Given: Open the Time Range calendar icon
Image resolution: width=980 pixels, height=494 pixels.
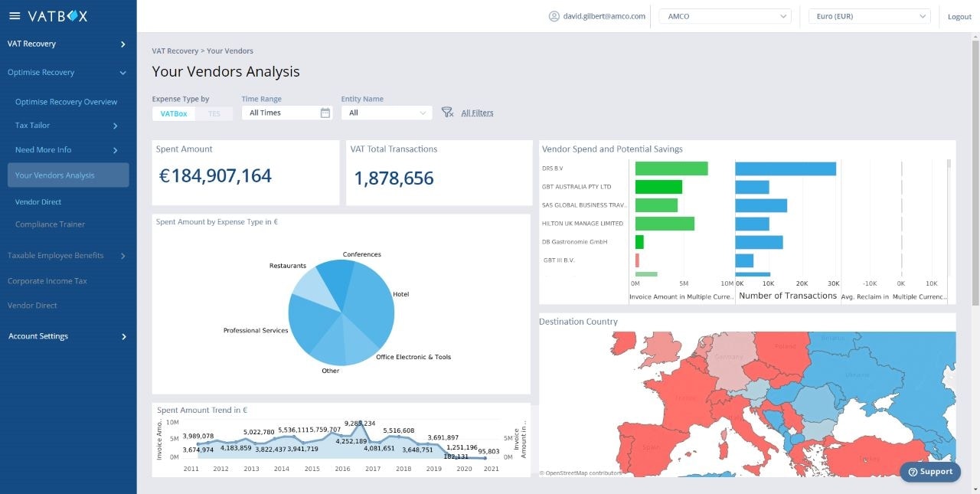Looking at the screenshot, I should click(325, 113).
